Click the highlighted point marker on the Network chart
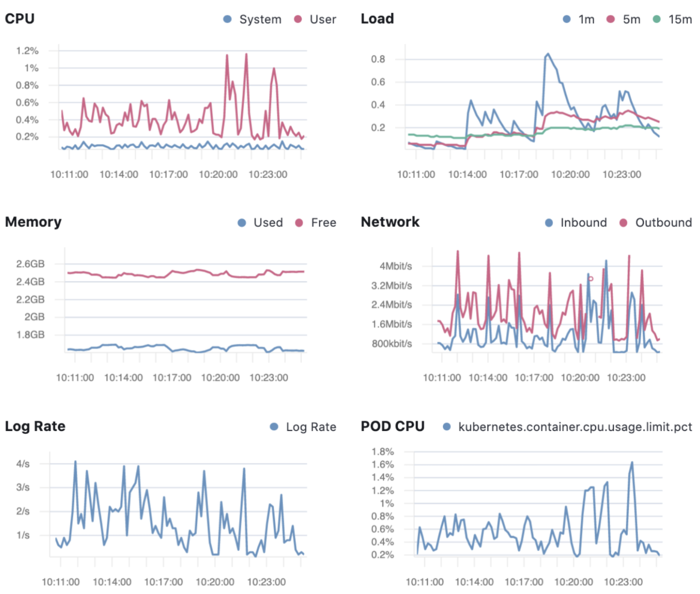 point(590,279)
